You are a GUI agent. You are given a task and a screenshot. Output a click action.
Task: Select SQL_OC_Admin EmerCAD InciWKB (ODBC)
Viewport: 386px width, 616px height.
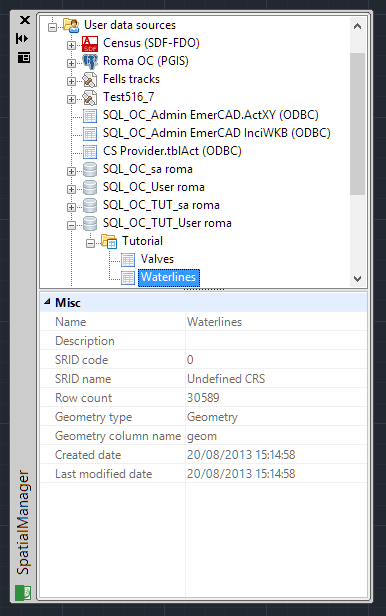[x=216, y=133]
